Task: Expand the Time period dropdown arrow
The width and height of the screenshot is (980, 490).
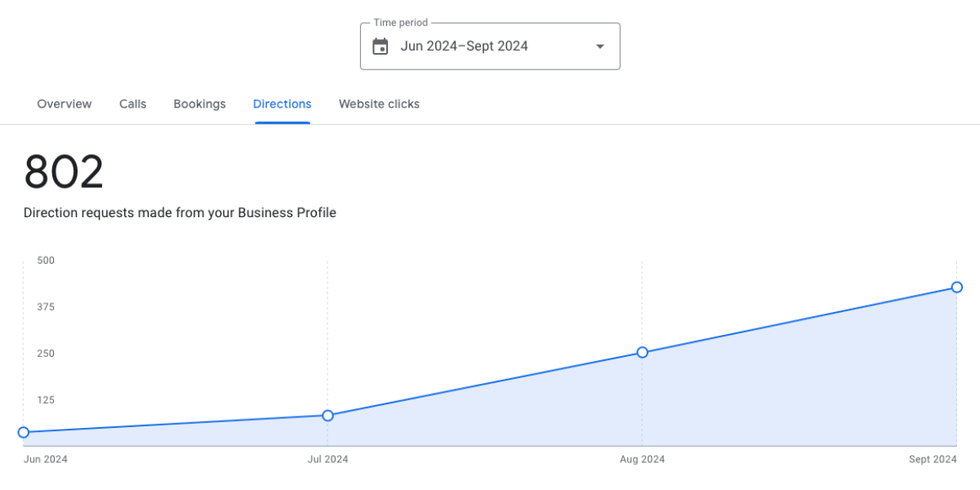Action: 600,47
